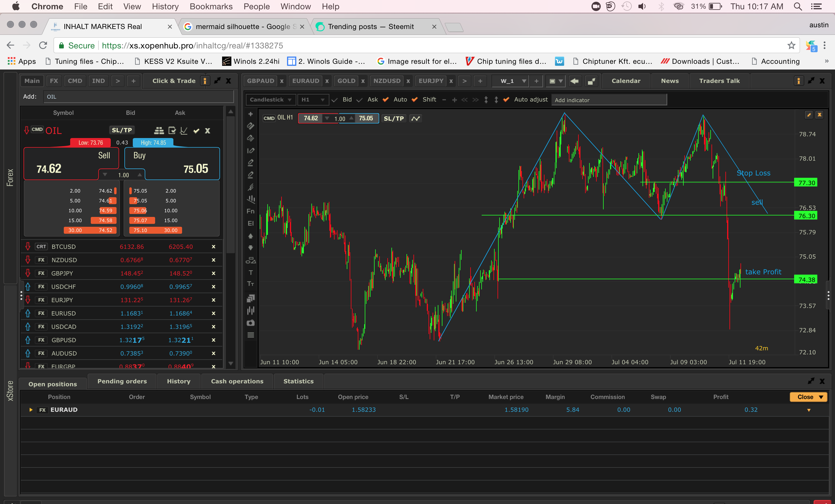Click the chart screenshot camera icon
This screenshot has width=835, height=504.
pos(251,323)
